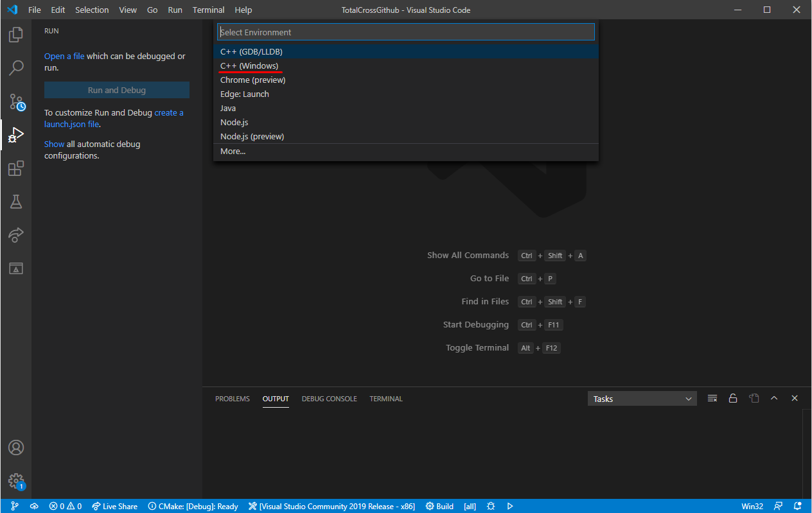The width and height of the screenshot is (812, 513).
Task: Click the Select Environment input field
Action: [406, 32]
